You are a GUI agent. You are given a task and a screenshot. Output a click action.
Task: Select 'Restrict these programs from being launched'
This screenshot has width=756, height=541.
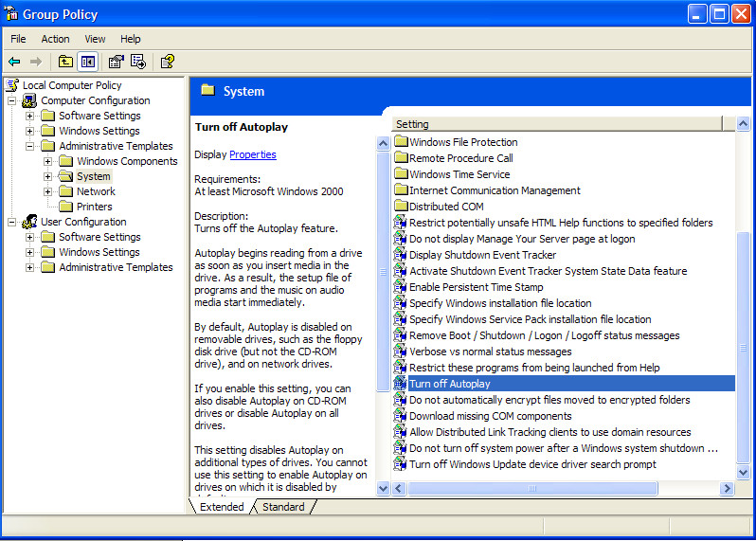pos(534,368)
